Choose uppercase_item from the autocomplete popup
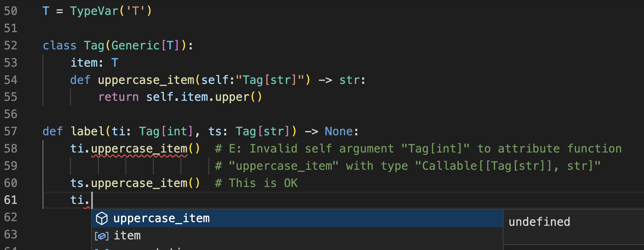Screen dimensions: 644x250 coord(161,218)
